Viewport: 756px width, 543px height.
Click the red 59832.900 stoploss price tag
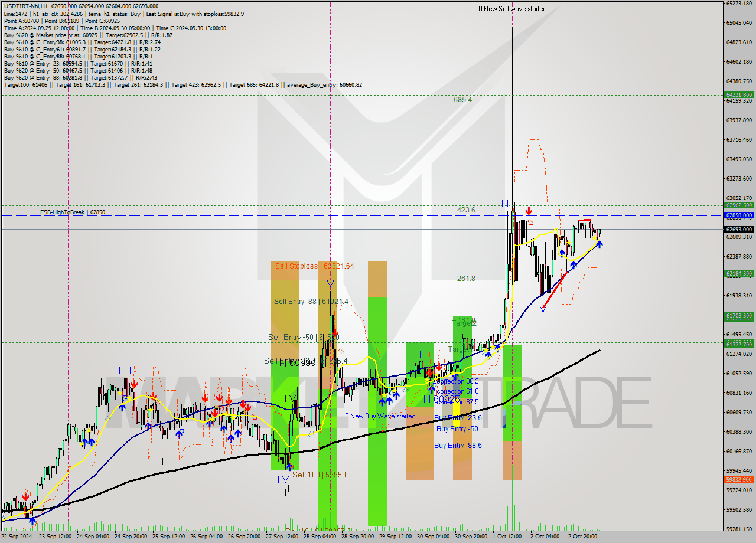(x=738, y=480)
